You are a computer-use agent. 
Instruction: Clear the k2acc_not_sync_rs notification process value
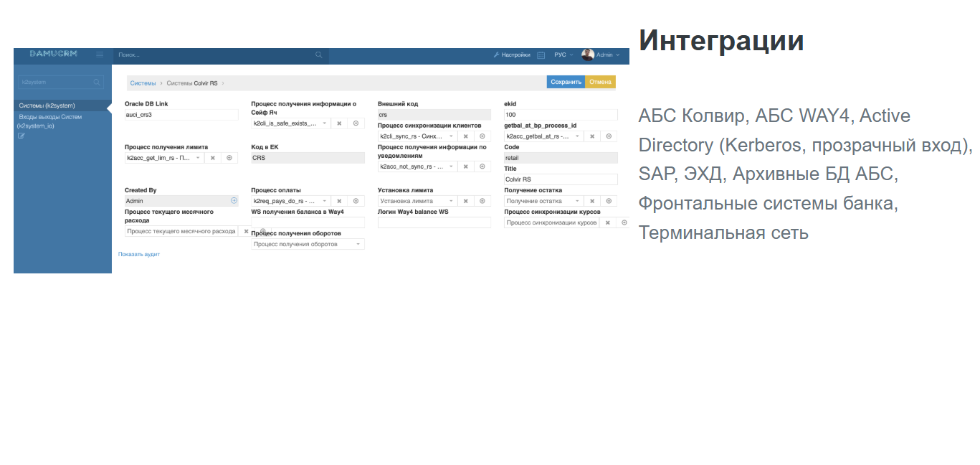tap(466, 166)
